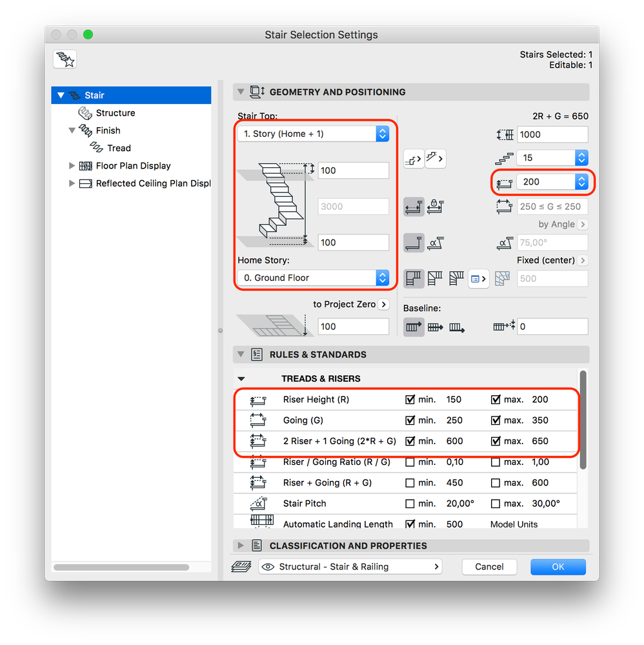
Task: Open the riser height dropdown showing 200
Action: click(552, 182)
